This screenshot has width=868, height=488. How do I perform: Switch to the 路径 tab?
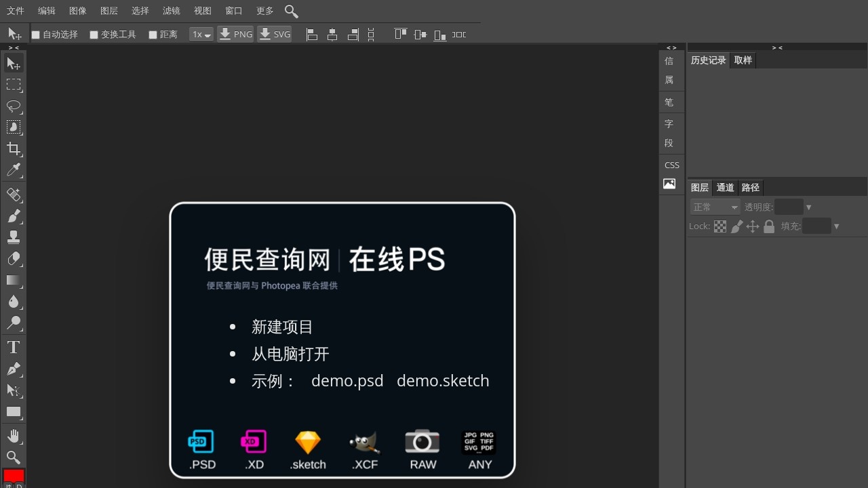point(751,188)
